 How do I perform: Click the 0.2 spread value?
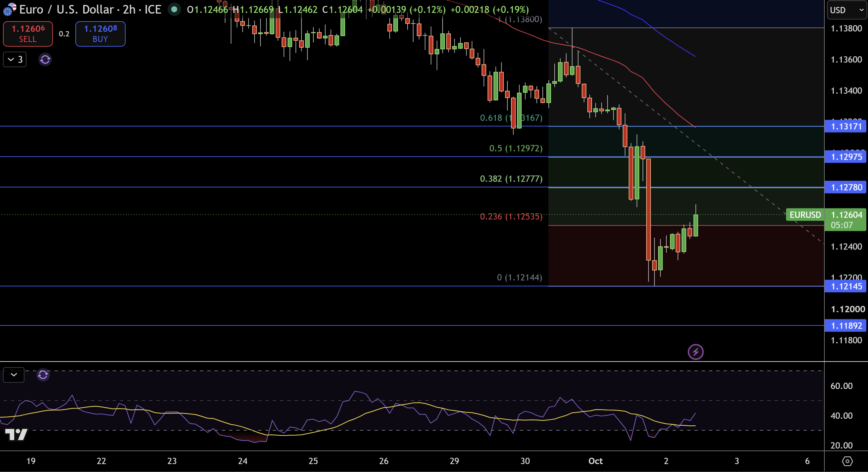point(64,34)
